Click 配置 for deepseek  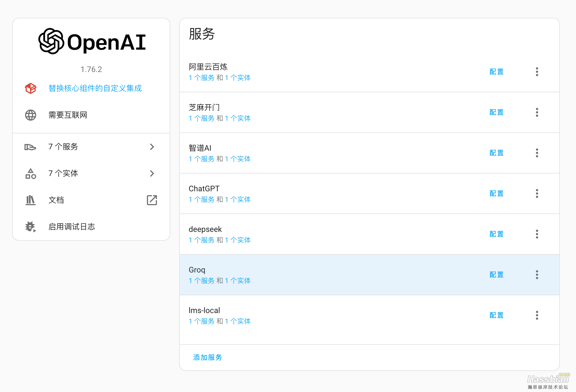point(497,234)
